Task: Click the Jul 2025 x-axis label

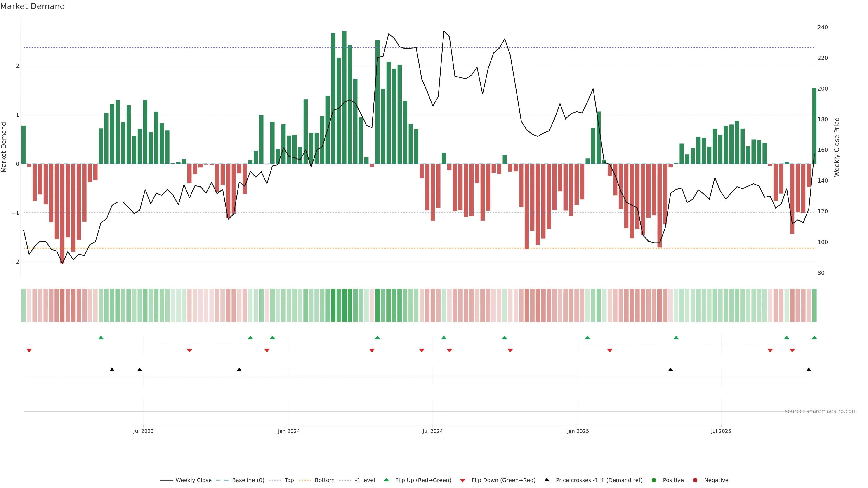Action: [721, 432]
